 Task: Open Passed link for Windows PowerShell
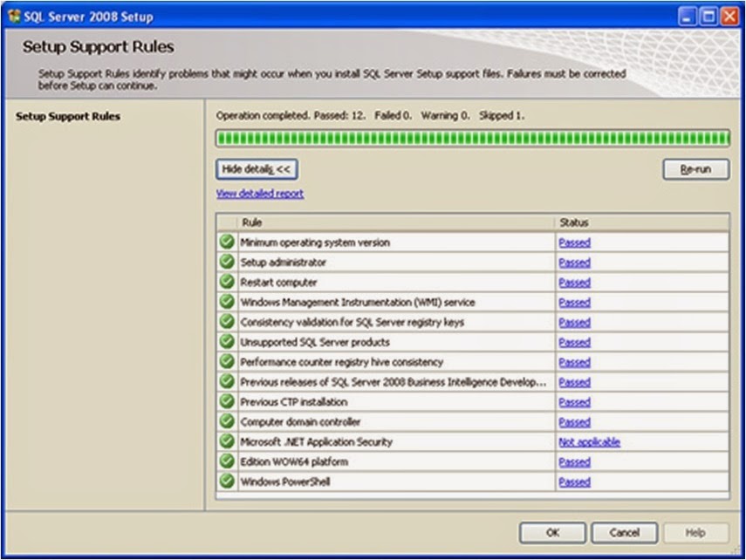(574, 482)
